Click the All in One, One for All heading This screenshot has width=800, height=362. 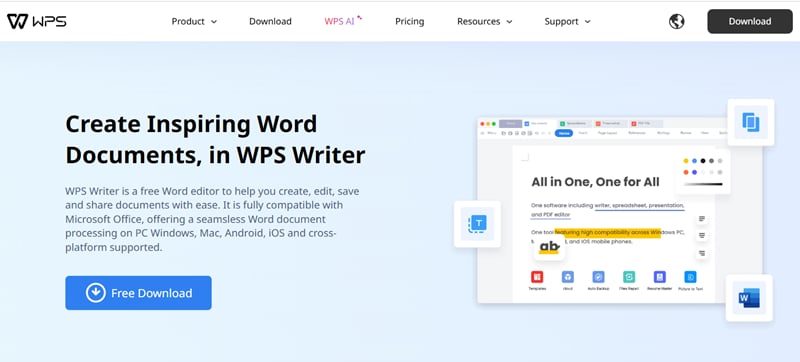click(x=595, y=182)
